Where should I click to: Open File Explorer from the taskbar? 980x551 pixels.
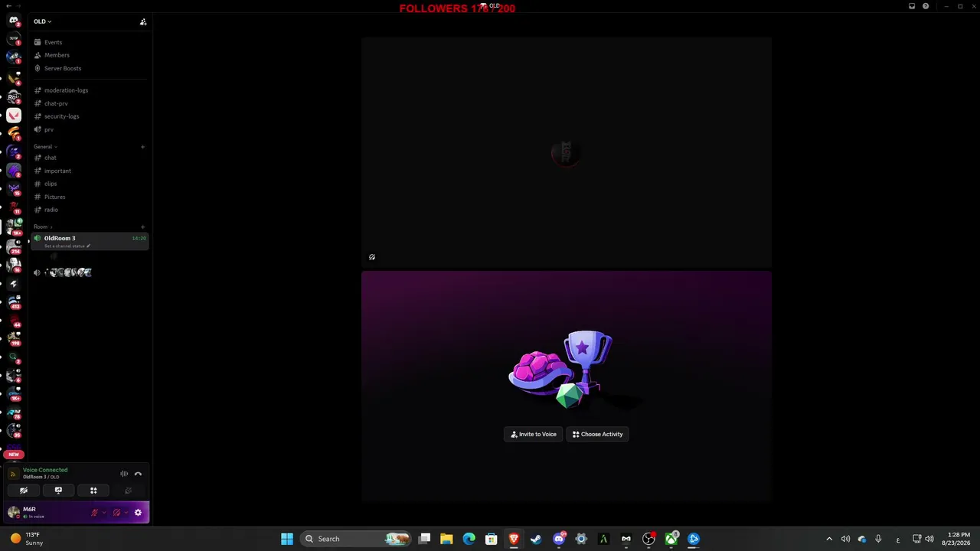coord(446,539)
